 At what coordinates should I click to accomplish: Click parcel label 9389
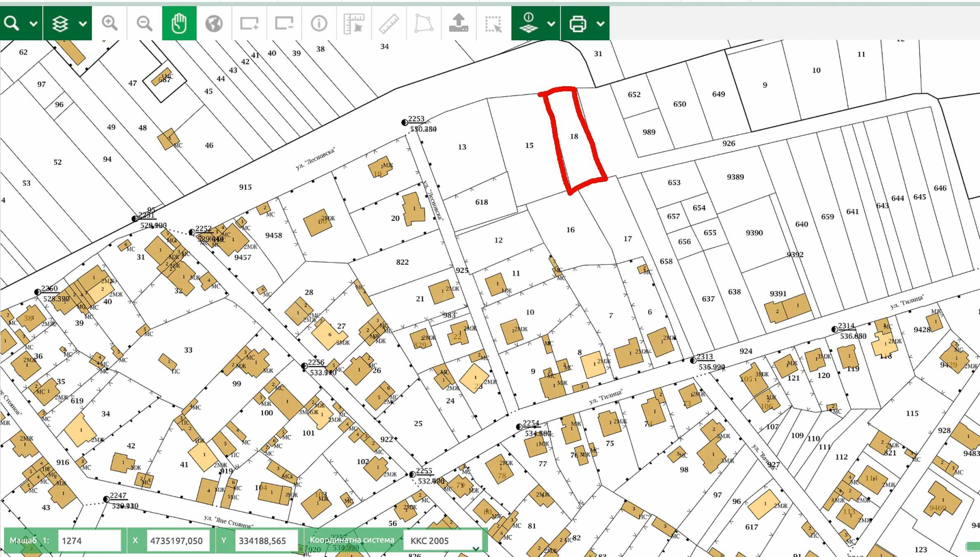[735, 177]
